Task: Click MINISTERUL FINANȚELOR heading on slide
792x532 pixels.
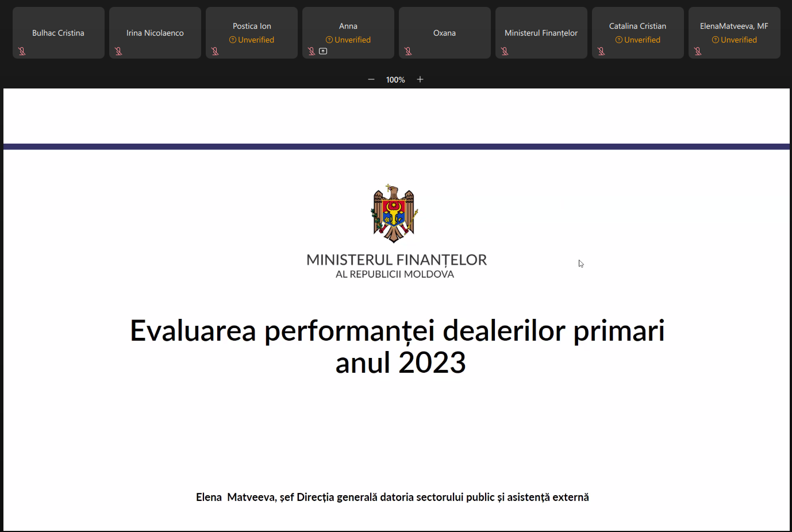Action: click(x=397, y=260)
